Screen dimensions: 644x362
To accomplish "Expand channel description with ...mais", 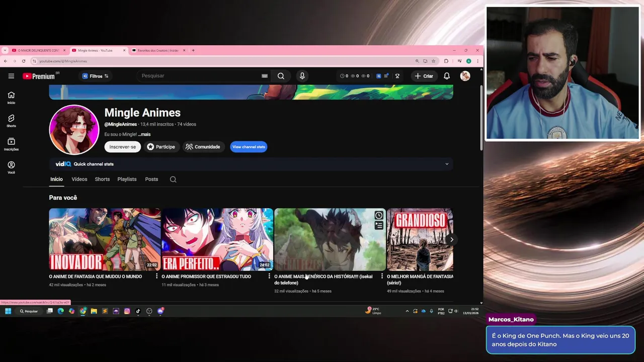I will (144, 134).
